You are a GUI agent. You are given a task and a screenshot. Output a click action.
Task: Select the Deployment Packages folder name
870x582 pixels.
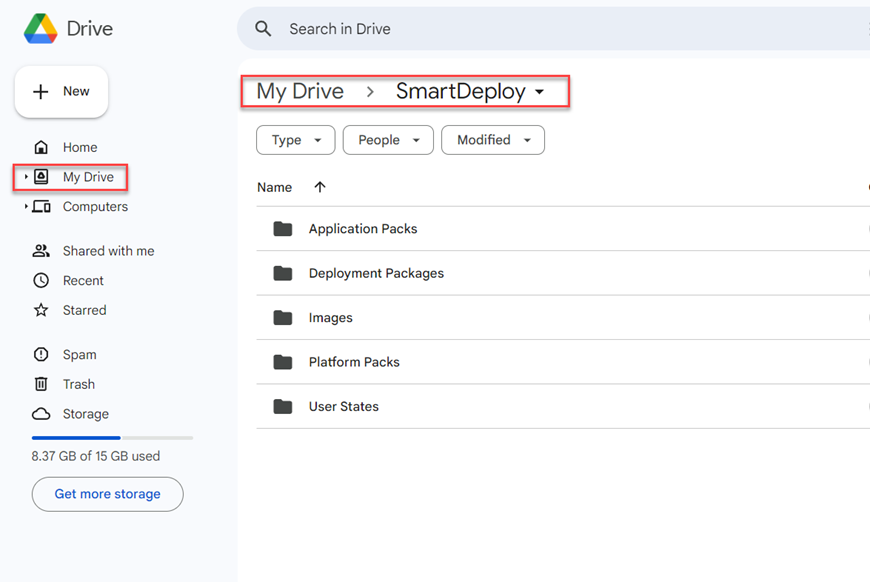pos(376,274)
